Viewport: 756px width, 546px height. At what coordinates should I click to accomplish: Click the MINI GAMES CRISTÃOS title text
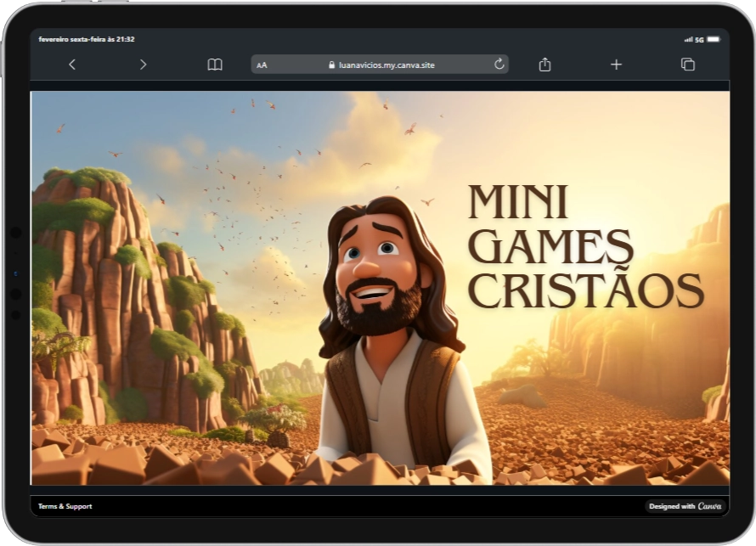(584, 247)
